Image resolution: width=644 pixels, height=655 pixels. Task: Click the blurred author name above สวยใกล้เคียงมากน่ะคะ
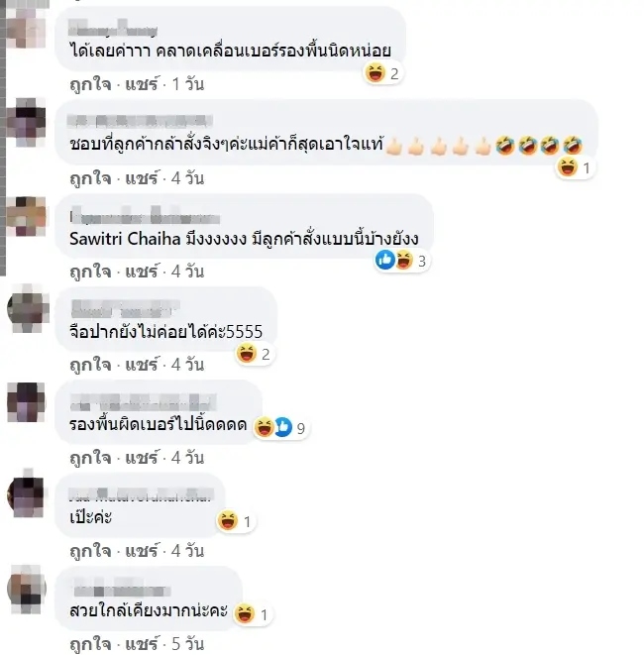pos(122,590)
